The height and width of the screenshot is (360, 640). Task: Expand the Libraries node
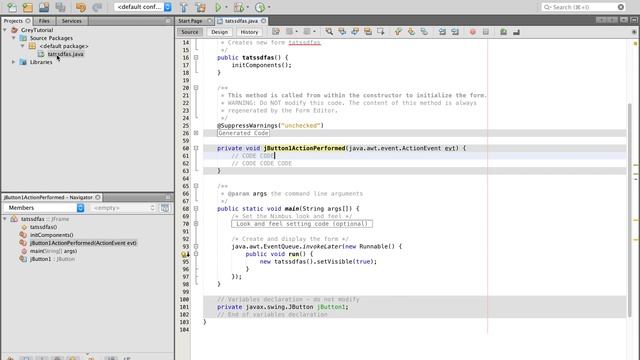(14, 62)
